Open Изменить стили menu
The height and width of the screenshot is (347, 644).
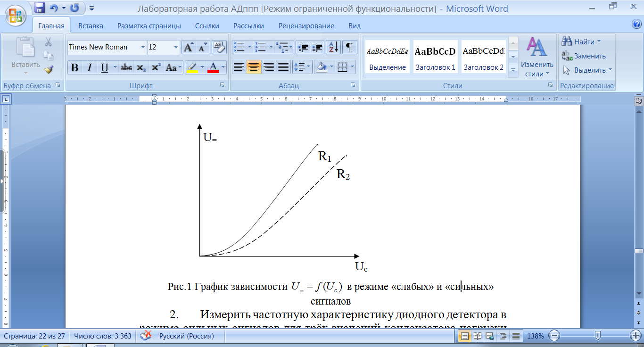coord(537,58)
